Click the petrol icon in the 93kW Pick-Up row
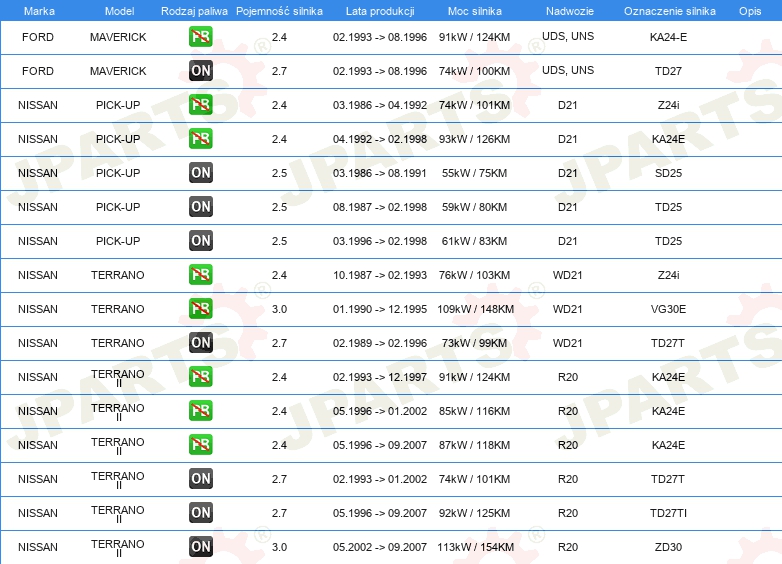 coord(201,139)
